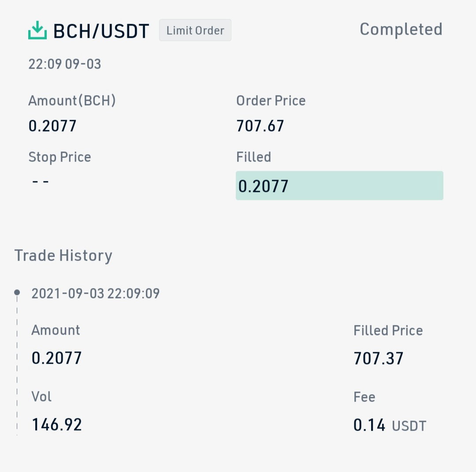Click the Order Price label
The image size is (476, 472).
point(271,100)
